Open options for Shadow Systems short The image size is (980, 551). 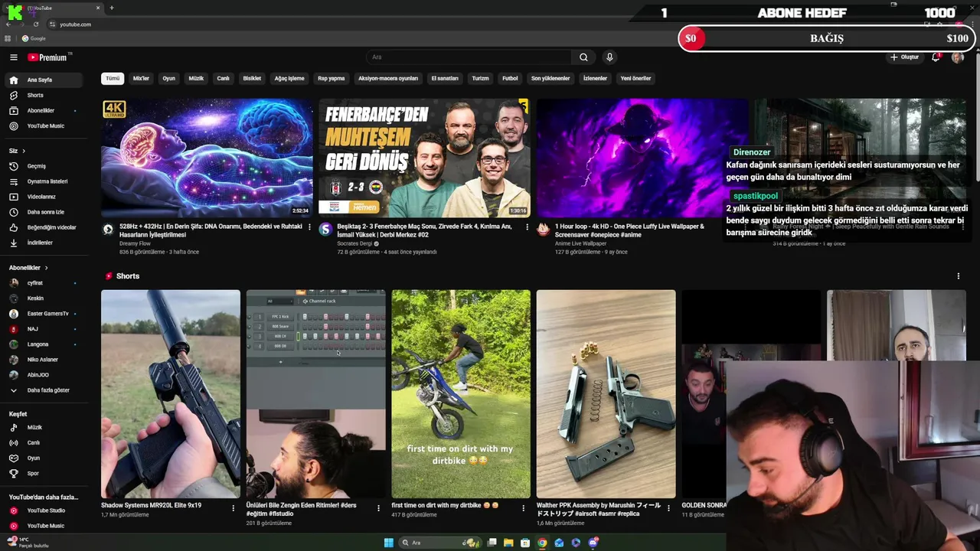(234, 507)
